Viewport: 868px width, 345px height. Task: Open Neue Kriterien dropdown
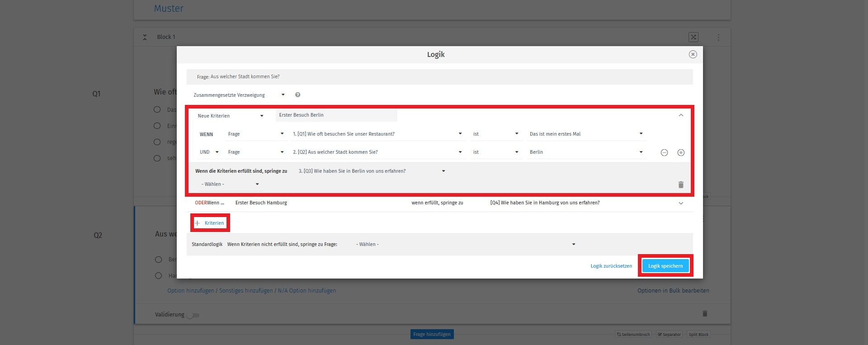pos(231,116)
